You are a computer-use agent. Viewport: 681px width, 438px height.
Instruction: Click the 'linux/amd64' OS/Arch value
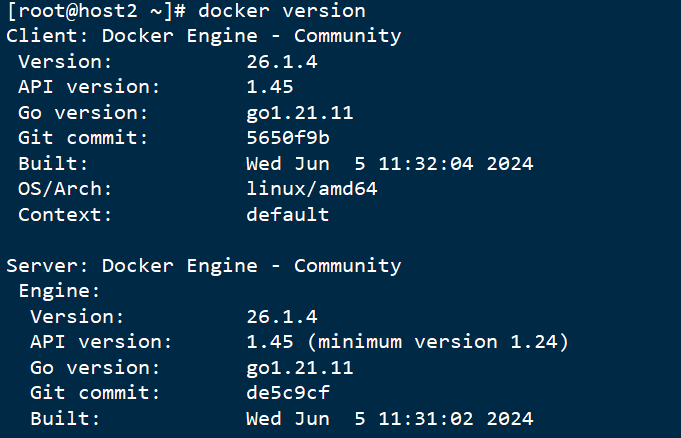coord(312,189)
